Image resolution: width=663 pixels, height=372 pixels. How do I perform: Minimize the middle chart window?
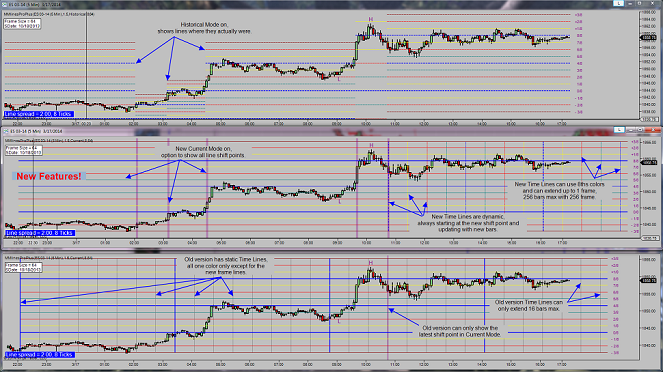pyautogui.click(x=630, y=130)
